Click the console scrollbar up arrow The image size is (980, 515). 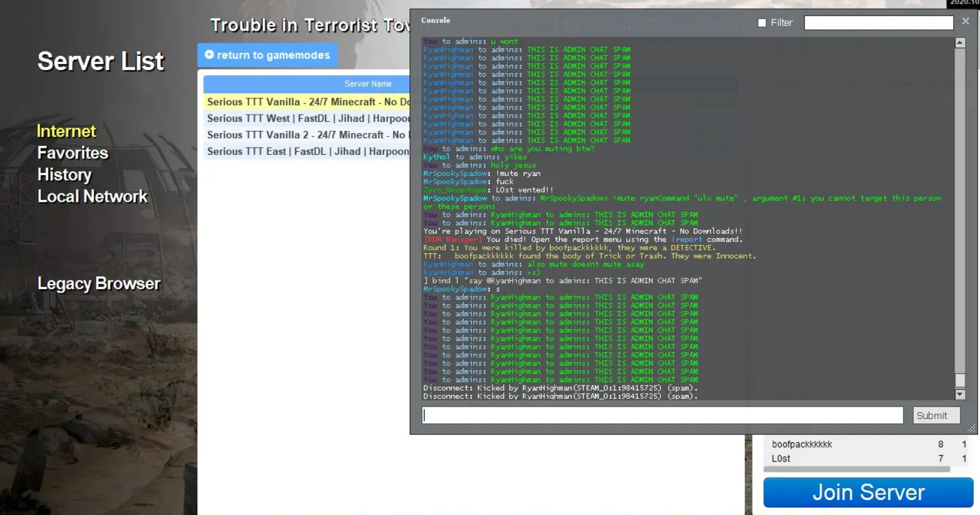(960, 43)
